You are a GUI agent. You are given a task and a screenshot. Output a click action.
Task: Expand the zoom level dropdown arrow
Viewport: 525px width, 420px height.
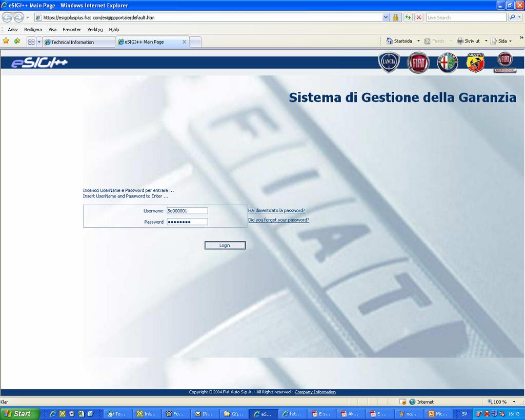pos(514,402)
